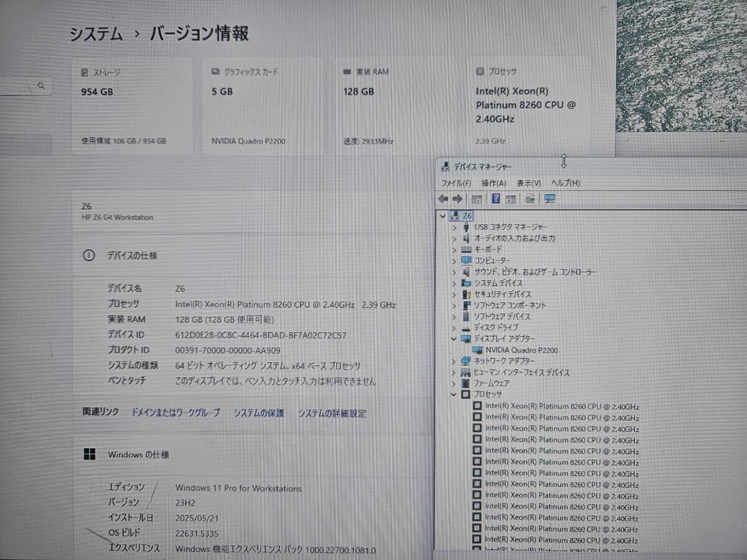
Task: Collapse the プロセッサ category
Action: 454,394
